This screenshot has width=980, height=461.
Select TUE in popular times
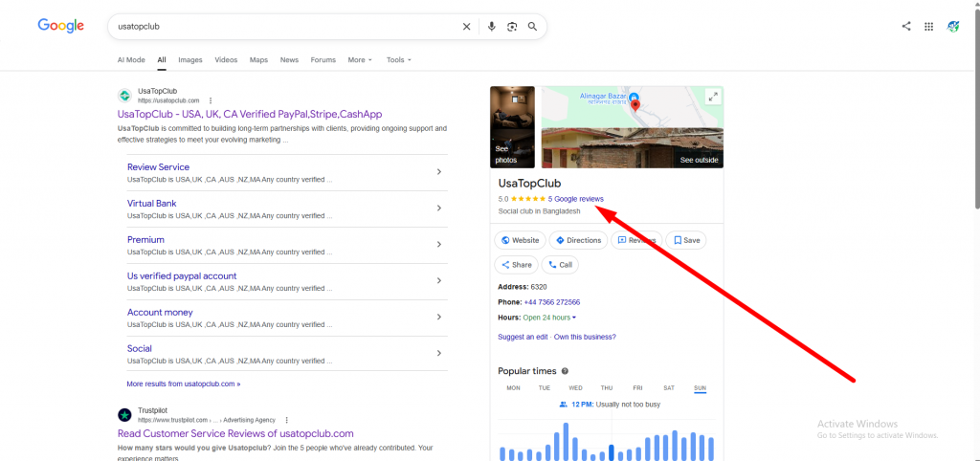coord(545,388)
